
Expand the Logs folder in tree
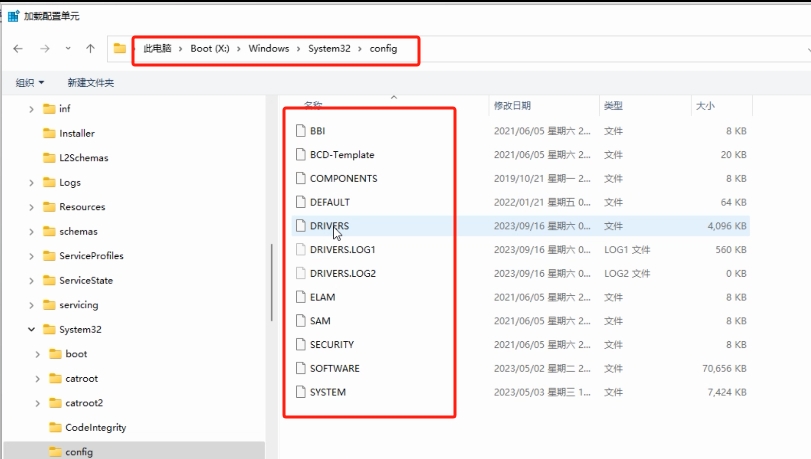click(x=32, y=183)
